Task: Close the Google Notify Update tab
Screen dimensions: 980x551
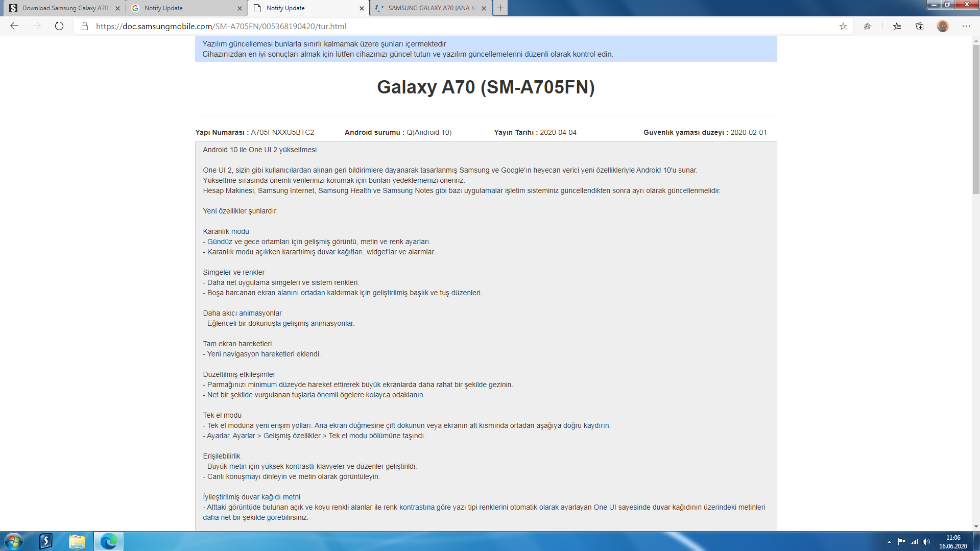Action: [x=240, y=8]
